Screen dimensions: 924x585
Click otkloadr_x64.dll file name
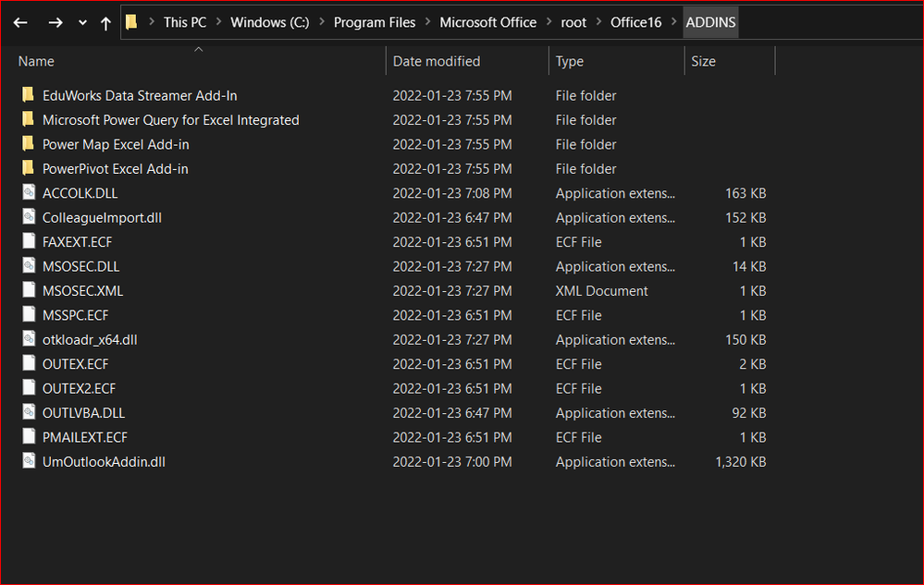90,339
